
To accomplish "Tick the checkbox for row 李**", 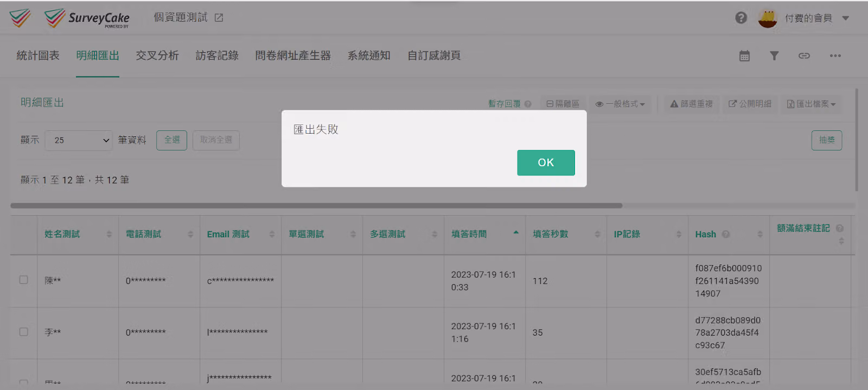I will click(x=24, y=331).
